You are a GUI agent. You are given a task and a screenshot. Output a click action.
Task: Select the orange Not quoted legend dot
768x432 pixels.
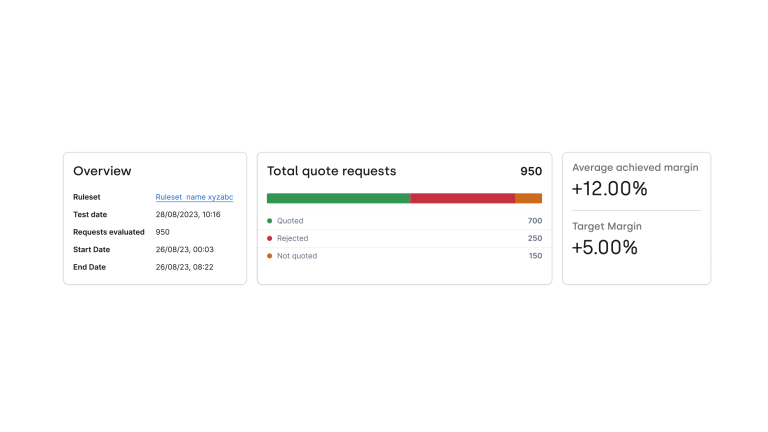point(269,256)
